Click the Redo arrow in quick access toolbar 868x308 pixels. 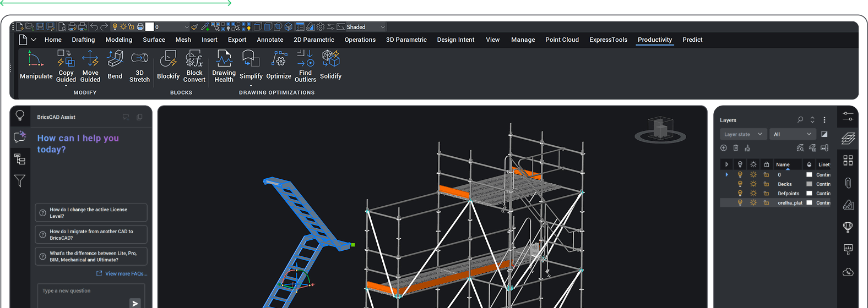(x=104, y=26)
